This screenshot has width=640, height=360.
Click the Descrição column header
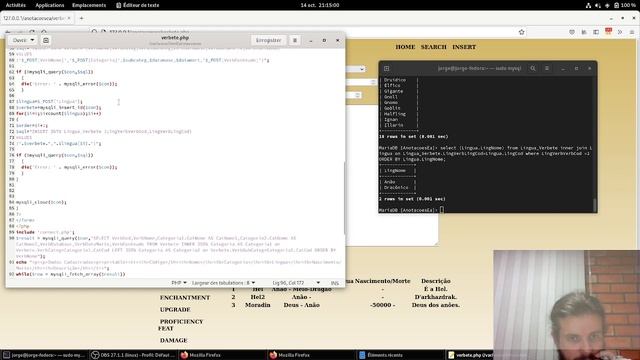(x=436, y=281)
